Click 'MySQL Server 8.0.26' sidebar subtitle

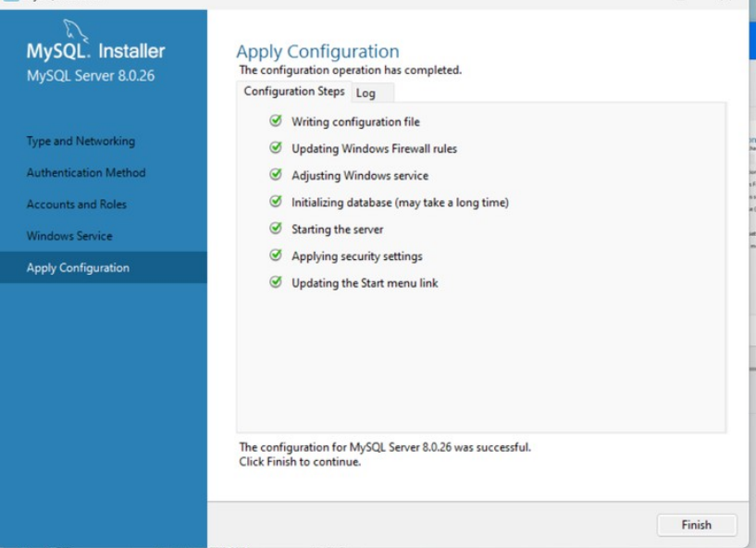[x=91, y=76]
